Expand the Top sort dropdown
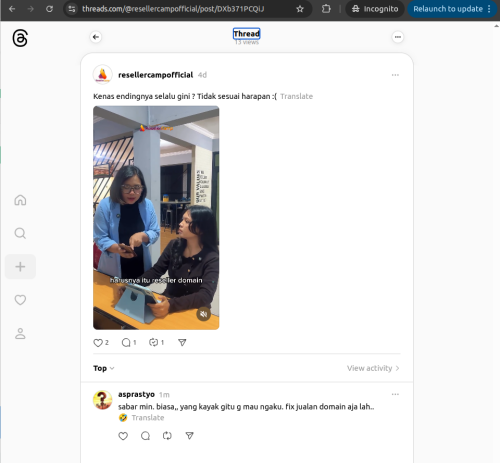 point(104,368)
